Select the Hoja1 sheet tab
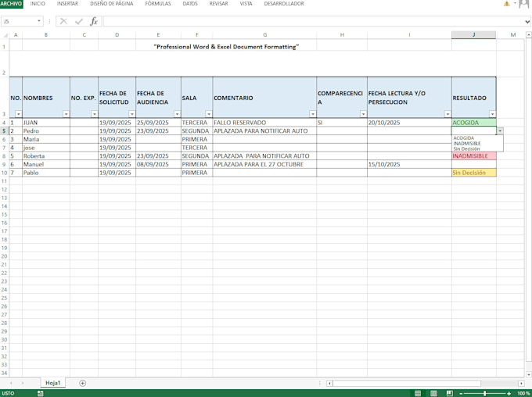The image size is (532, 397). (x=53, y=383)
